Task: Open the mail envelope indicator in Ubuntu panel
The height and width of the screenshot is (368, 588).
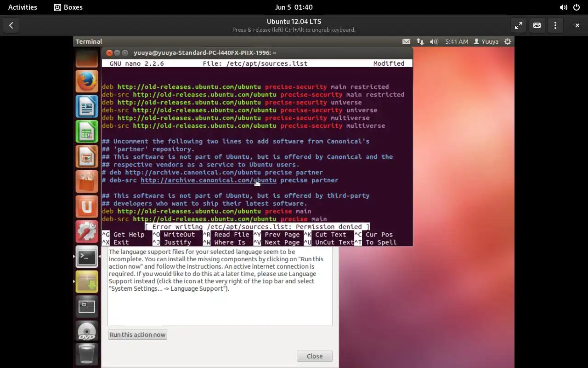Action: 406,41
